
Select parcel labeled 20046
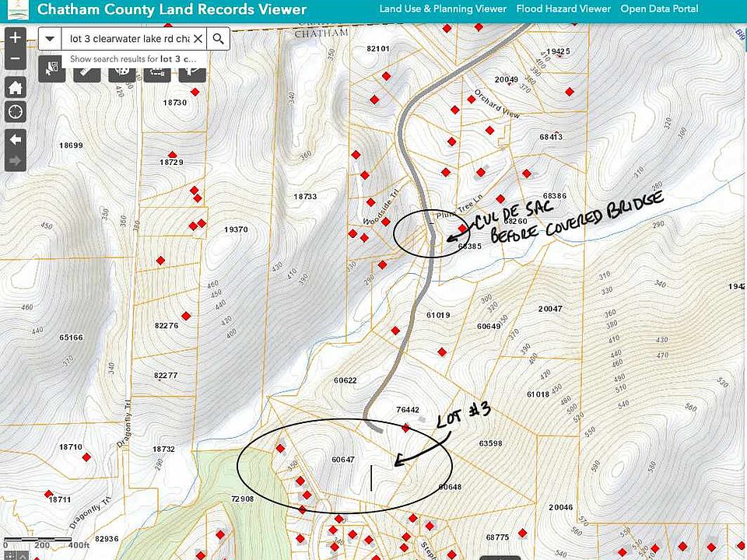[x=561, y=507]
